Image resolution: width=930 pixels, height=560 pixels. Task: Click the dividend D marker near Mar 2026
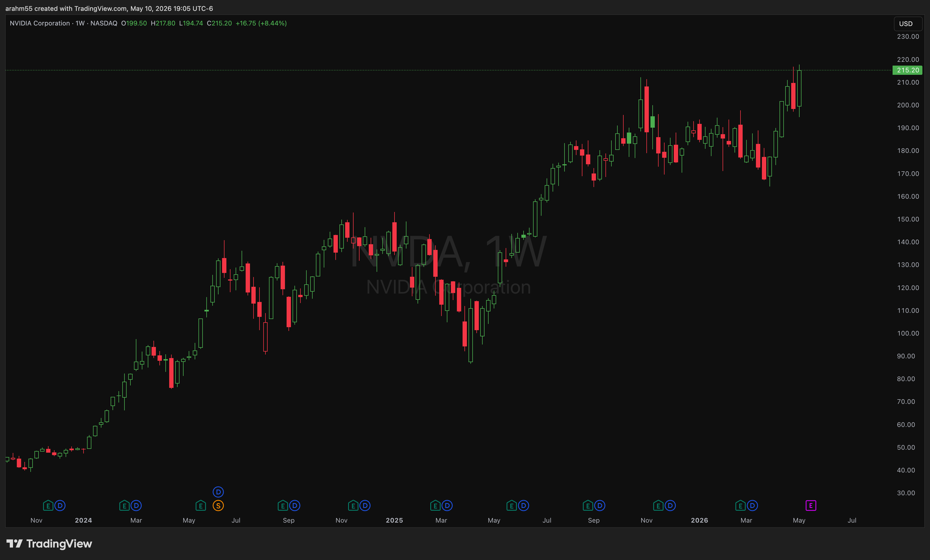pos(752,505)
